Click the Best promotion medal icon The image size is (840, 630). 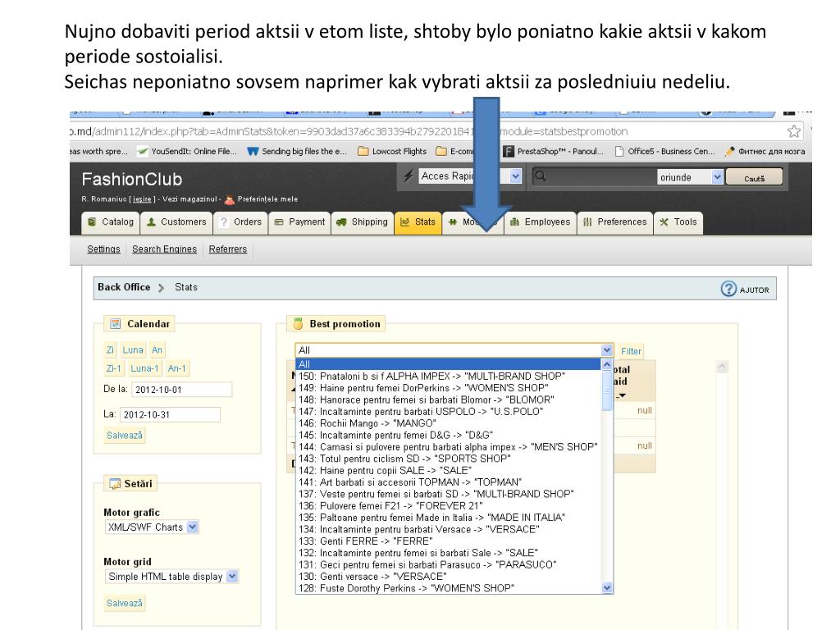click(299, 323)
